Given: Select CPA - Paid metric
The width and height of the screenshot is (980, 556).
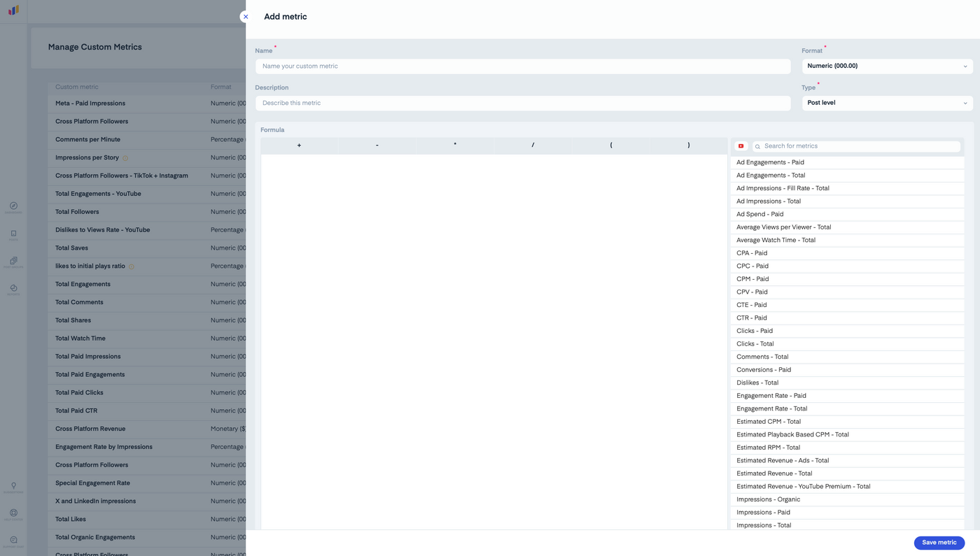Looking at the screenshot, I should (x=847, y=253).
